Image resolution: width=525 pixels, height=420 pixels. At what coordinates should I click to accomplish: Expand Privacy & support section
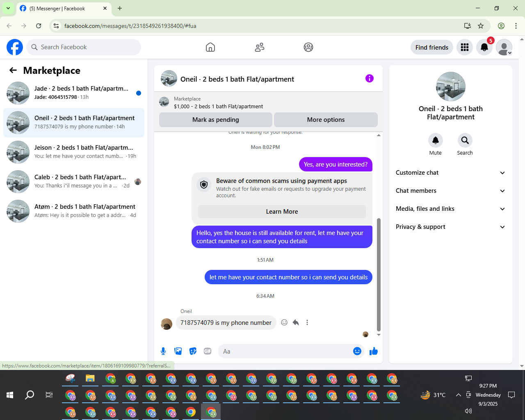(x=450, y=227)
